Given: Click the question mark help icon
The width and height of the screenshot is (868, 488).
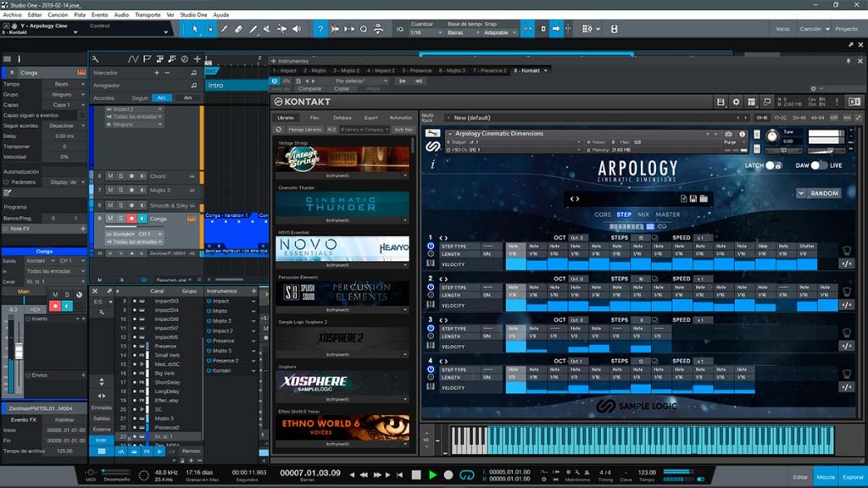Looking at the screenshot, I should click(320, 29).
